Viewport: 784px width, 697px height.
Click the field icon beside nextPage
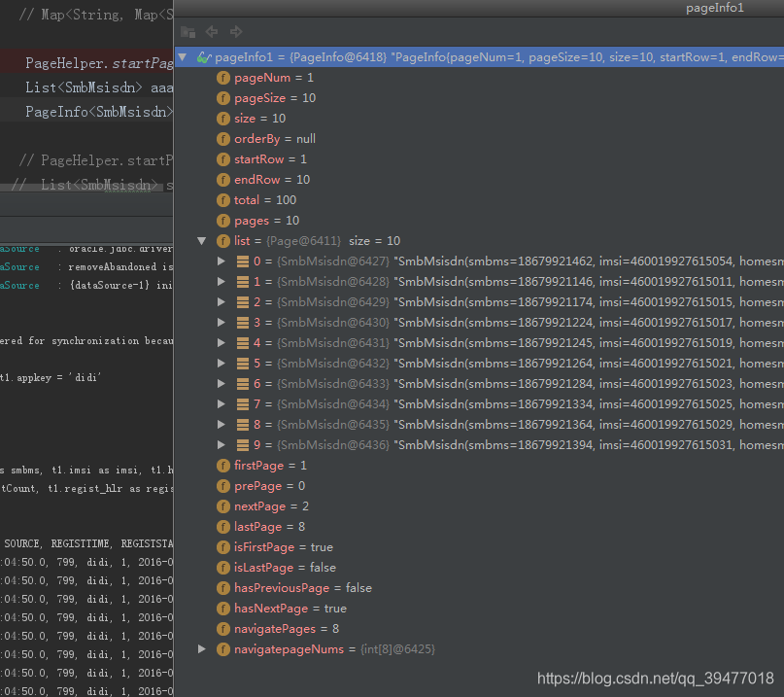(223, 506)
